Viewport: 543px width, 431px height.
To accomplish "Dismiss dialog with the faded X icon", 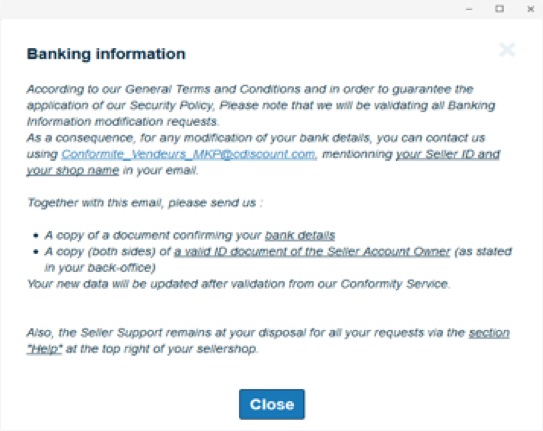I will [x=507, y=50].
